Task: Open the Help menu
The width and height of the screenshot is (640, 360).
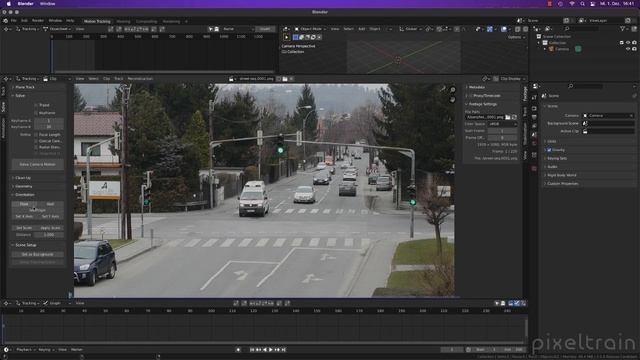Action: (70, 20)
